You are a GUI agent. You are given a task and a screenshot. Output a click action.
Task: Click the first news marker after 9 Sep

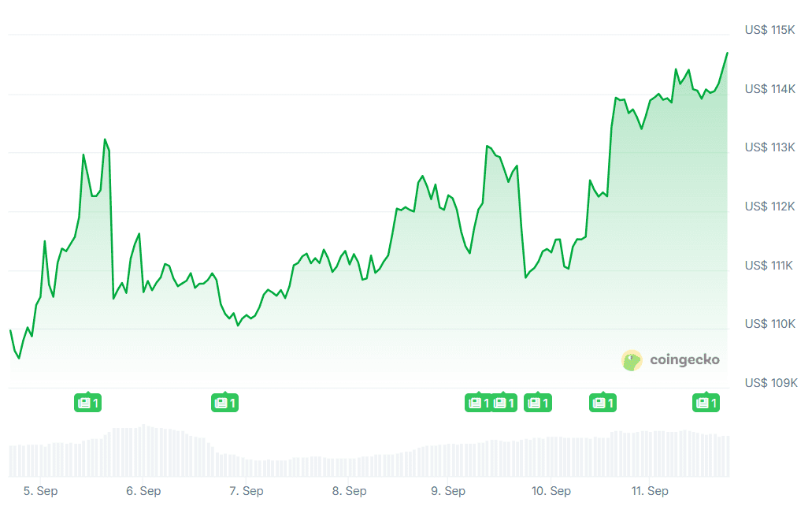pyautogui.click(x=478, y=404)
